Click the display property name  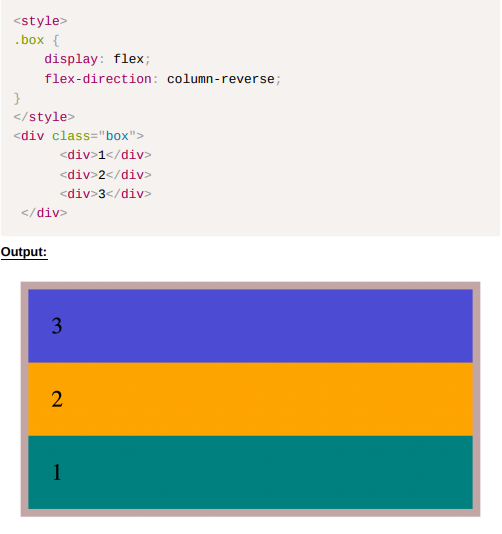[71, 59]
